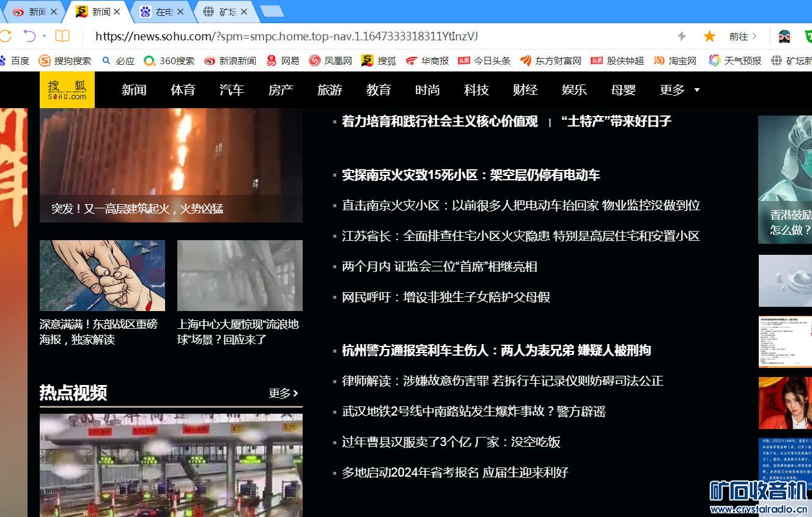Open 杭州警方通报宾利车主伤人 headline

[496, 350]
